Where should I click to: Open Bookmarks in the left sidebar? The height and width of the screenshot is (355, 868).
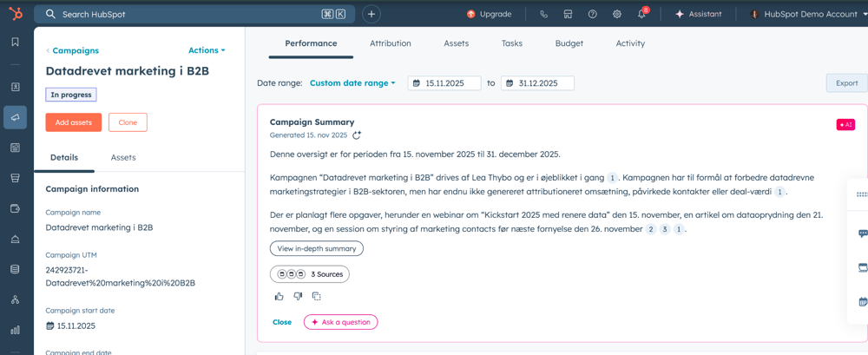[x=15, y=42]
